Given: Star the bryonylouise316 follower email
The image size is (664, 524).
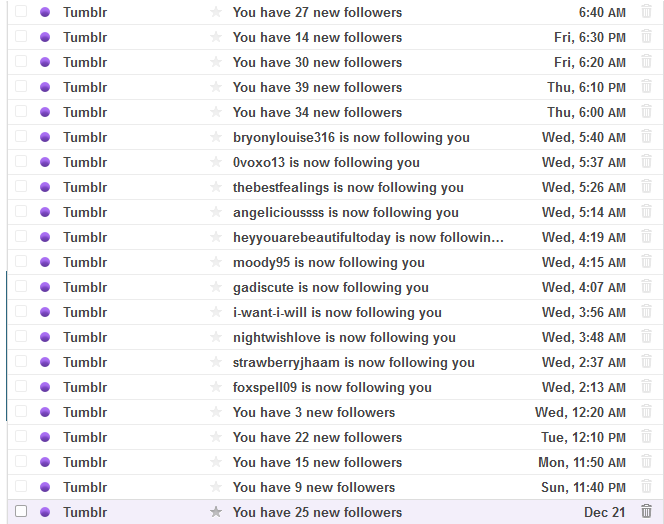Looking at the screenshot, I should (215, 137).
